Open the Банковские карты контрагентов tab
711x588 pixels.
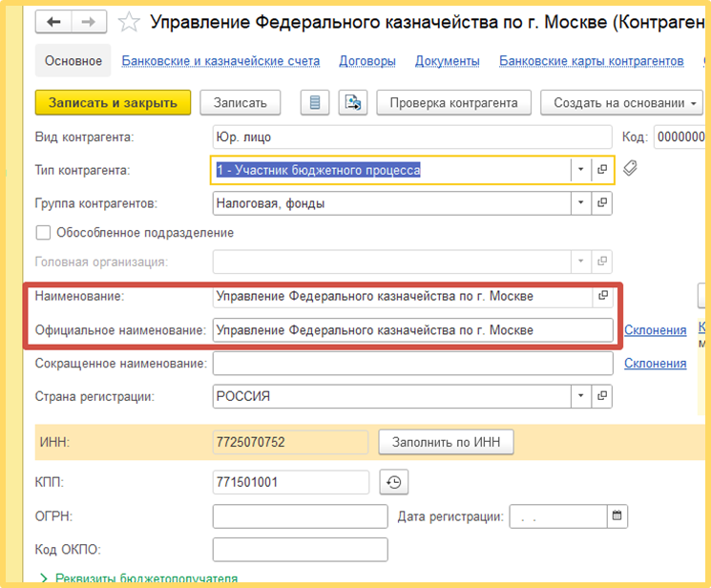tap(592, 61)
